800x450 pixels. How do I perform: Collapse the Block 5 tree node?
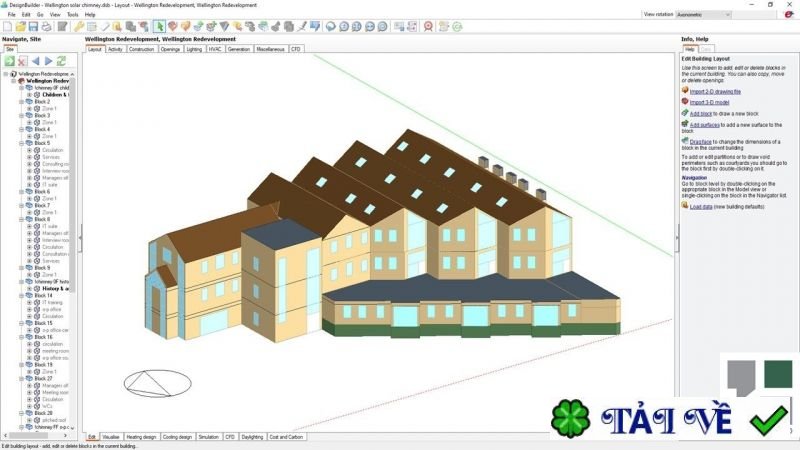pos(21,143)
